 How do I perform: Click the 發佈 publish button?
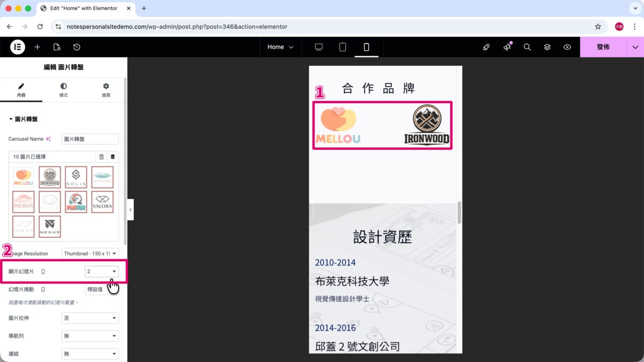click(603, 47)
